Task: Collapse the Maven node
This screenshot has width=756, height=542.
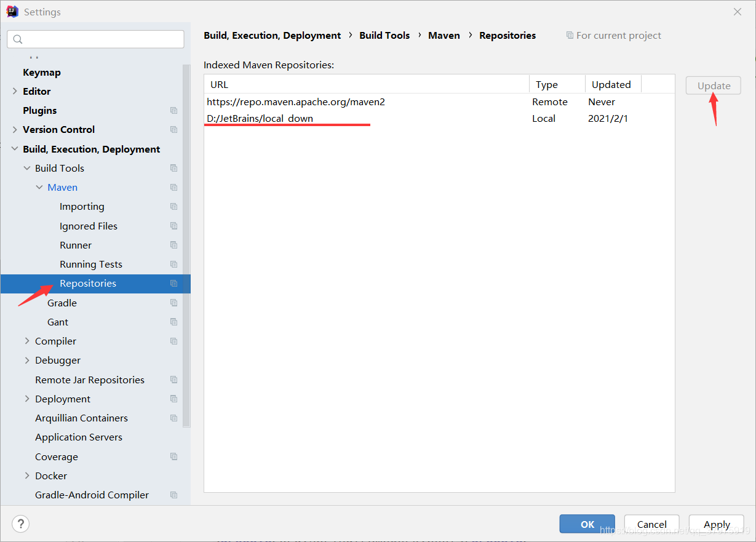Action: tap(39, 188)
